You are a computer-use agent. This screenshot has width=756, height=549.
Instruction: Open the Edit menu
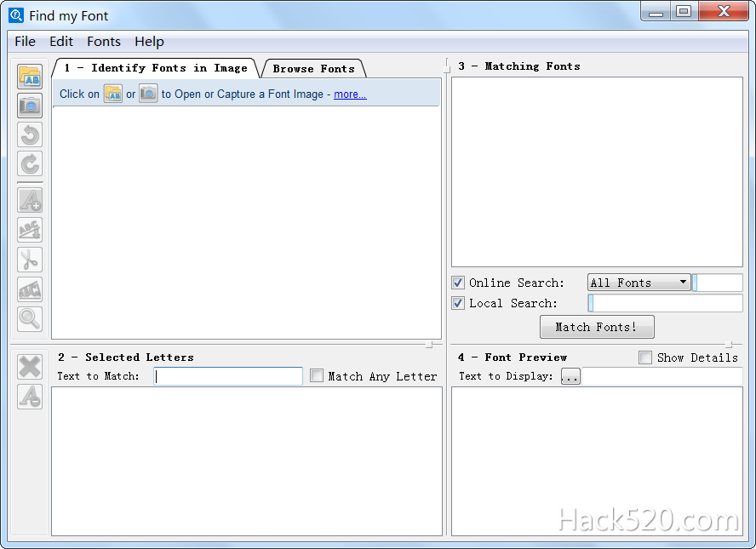tap(61, 42)
